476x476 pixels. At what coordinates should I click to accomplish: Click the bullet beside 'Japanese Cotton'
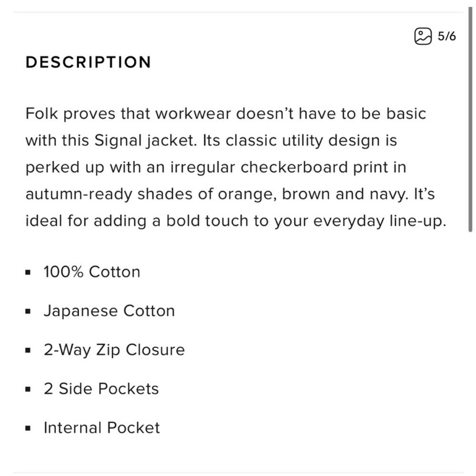[28, 312]
